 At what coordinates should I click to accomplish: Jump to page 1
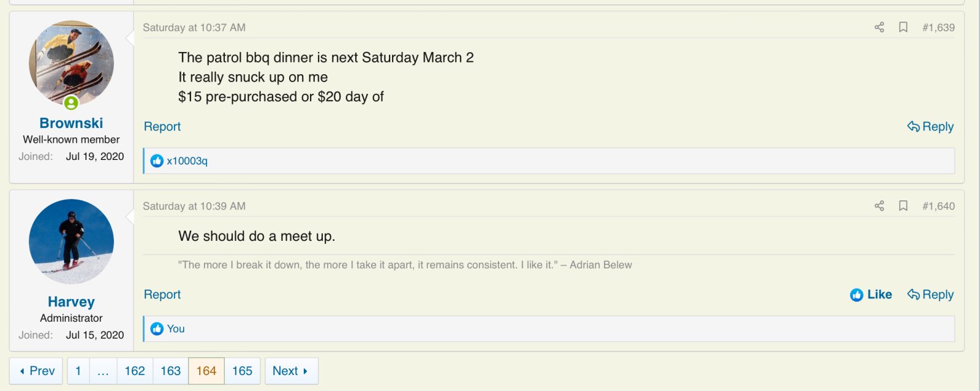(78, 371)
